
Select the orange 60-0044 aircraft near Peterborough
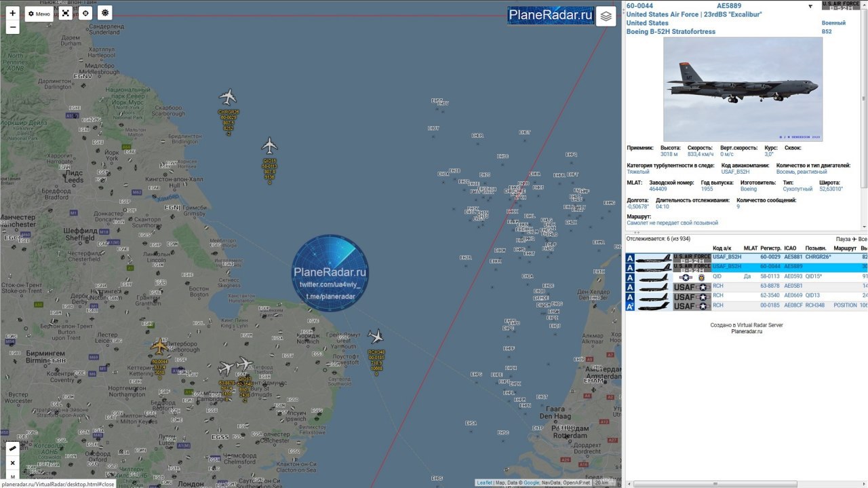click(x=159, y=347)
